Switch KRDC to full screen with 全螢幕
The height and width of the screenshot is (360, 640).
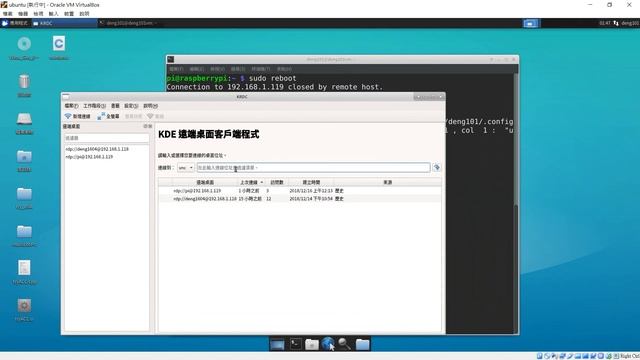point(108,116)
